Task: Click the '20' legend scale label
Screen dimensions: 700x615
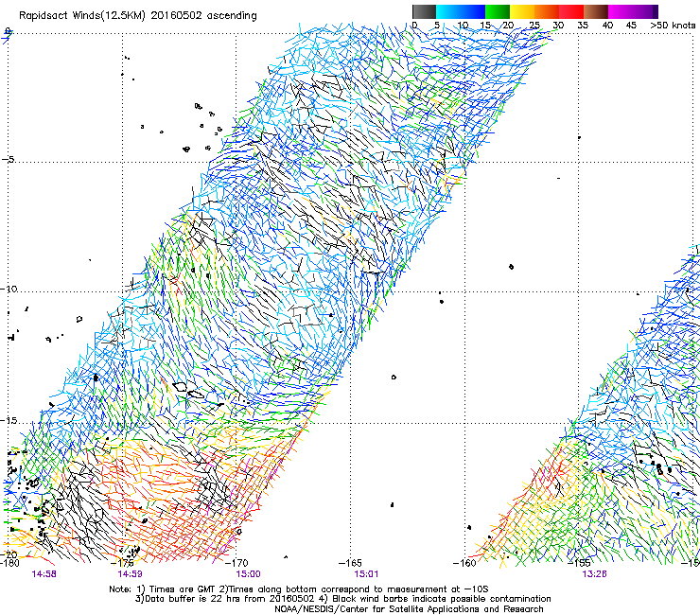Action: pos(509,26)
